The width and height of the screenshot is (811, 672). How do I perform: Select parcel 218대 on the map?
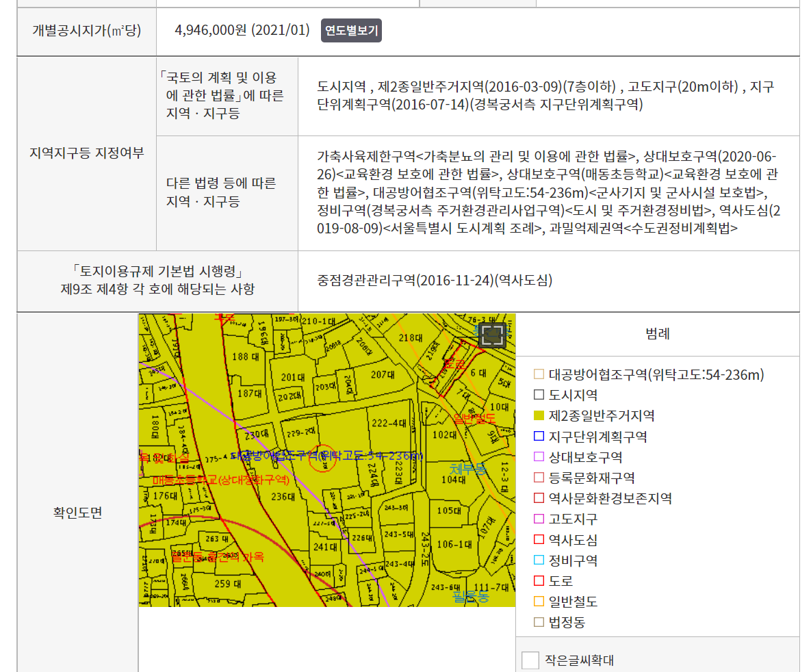(410, 338)
